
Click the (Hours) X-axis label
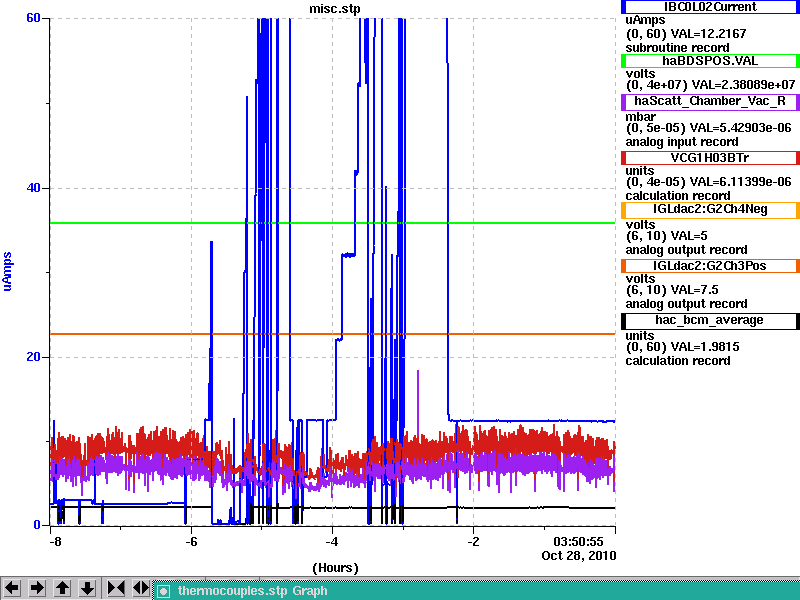point(335,568)
